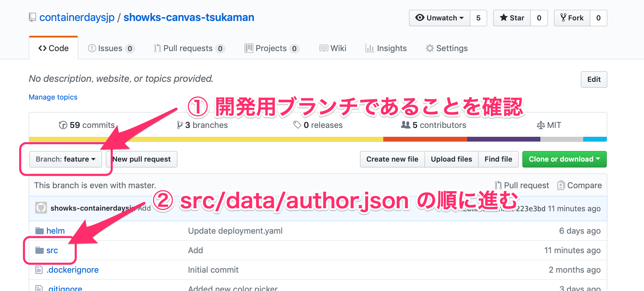Click the repository book icon beside containerdaysjp

point(32,17)
